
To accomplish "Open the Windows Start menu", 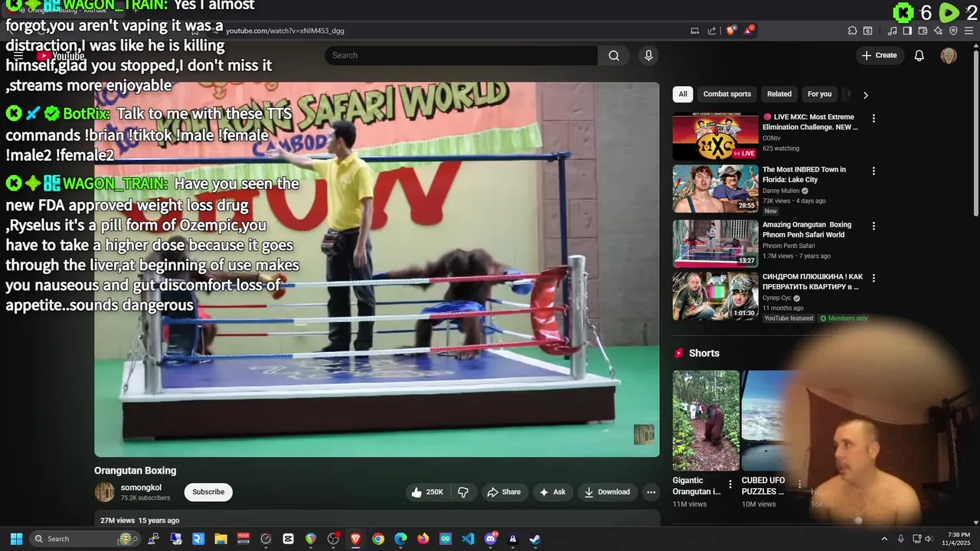I will click(x=16, y=539).
